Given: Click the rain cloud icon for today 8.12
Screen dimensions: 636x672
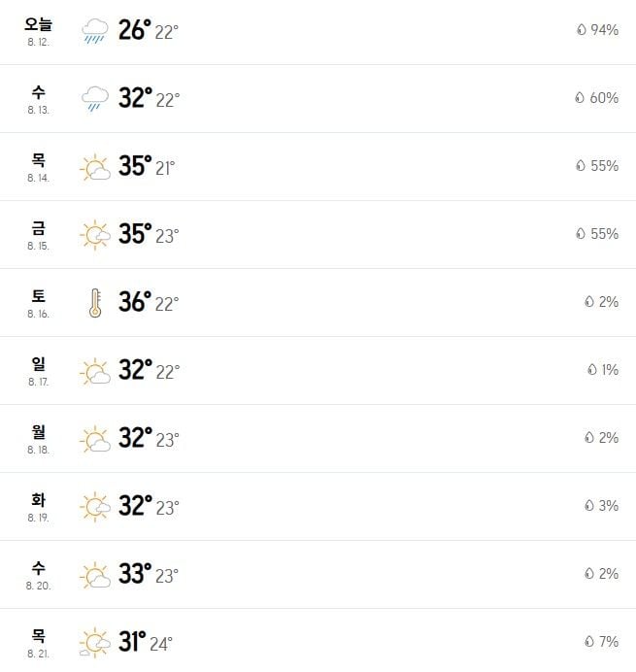Looking at the screenshot, I should coord(95,31).
